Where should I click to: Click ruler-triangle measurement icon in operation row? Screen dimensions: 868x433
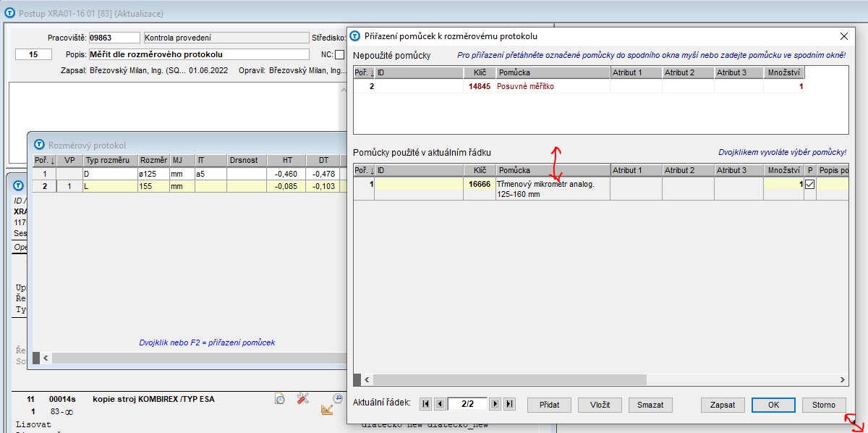point(327,410)
